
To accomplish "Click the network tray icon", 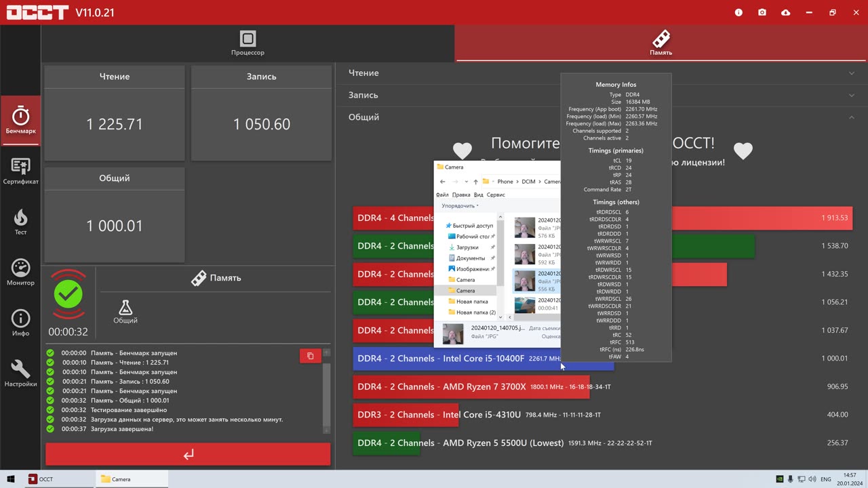I will click(x=802, y=479).
